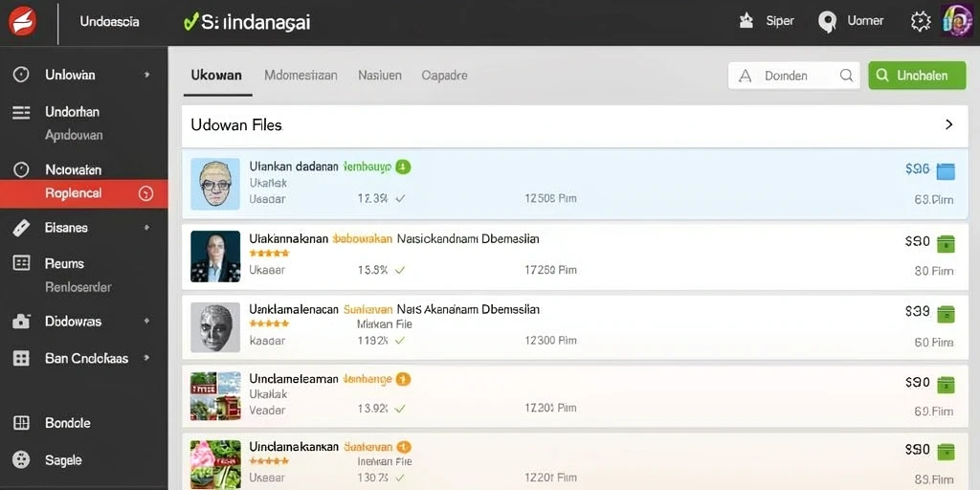Click the star icon next to Siper

(746, 21)
